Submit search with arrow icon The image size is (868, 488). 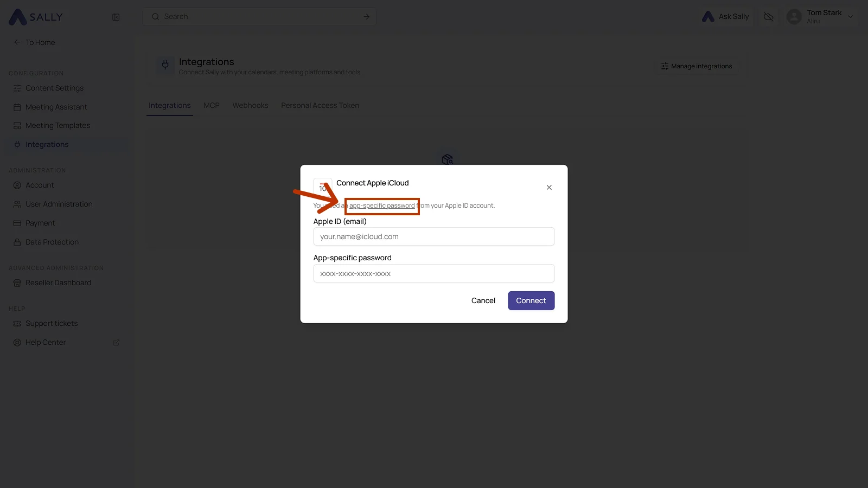366,17
